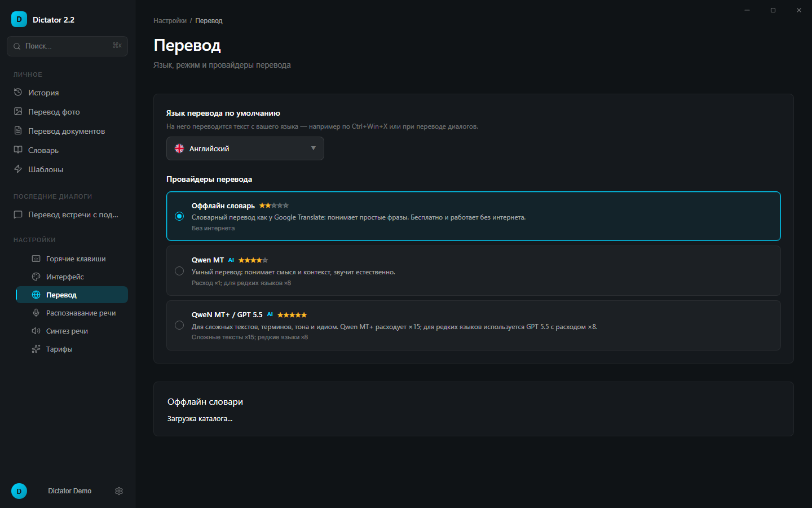Open Перевод документов section
The height and width of the screenshot is (508, 812).
tap(68, 131)
